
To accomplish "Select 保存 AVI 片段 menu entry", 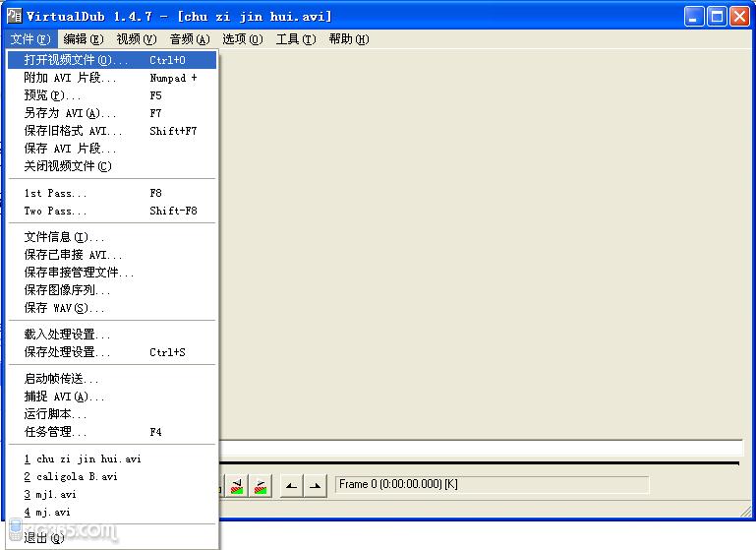I will (112, 149).
